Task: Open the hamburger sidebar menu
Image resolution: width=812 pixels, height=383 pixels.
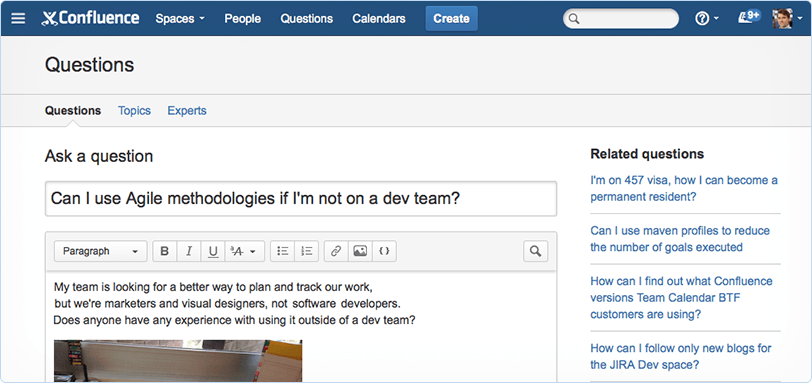Action: click(x=18, y=19)
